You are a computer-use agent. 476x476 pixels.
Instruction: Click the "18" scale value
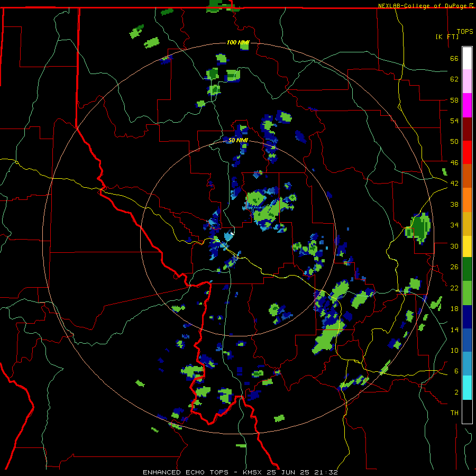point(454,308)
